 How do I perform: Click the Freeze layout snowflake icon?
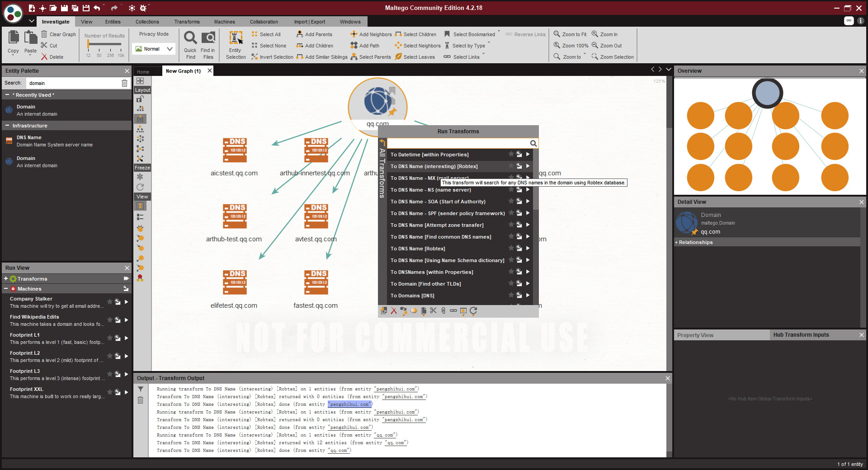pos(140,177)
